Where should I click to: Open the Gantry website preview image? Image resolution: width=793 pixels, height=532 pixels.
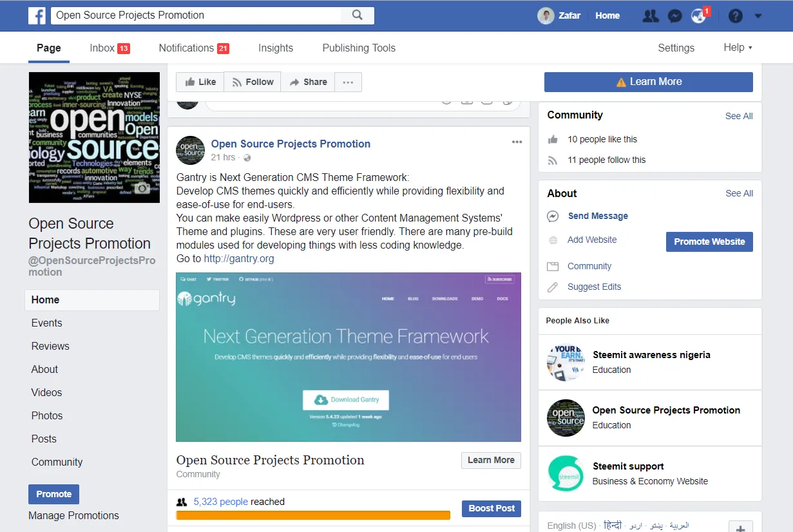[349, 357]
